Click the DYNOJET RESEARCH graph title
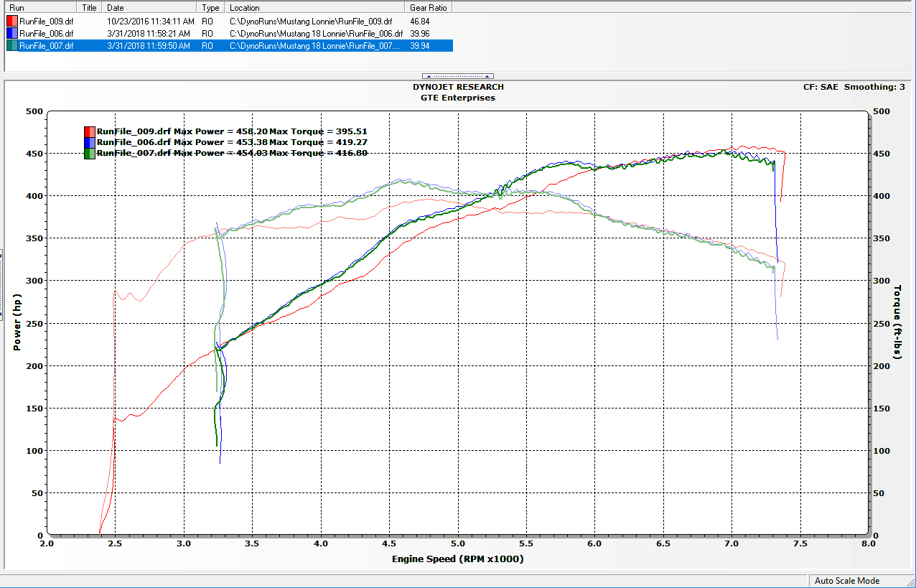Viewport: 916px width, 588px height. (458, 87)
